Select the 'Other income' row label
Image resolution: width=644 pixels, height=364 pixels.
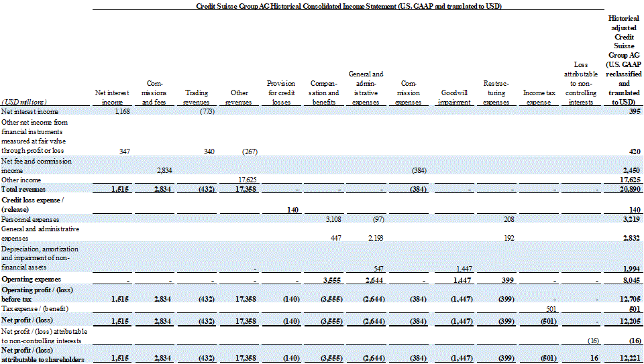pos(21,180)
